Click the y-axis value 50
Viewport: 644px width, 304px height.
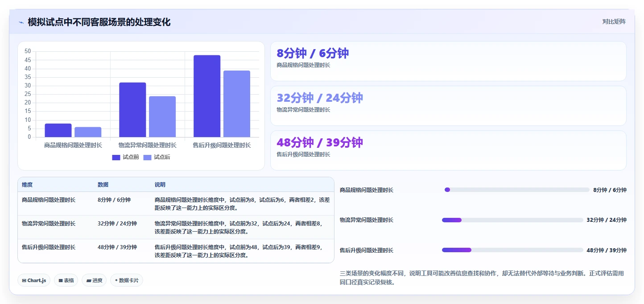pos(28,52)
